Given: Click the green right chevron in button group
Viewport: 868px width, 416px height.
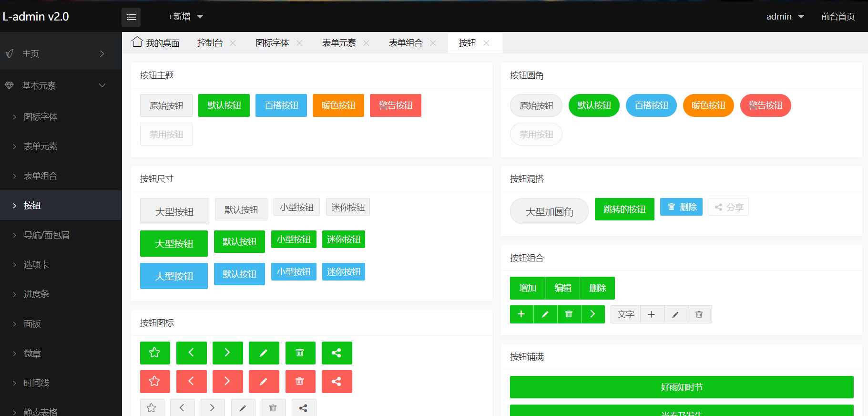Looking at the screenshot, I should (592, 314).
